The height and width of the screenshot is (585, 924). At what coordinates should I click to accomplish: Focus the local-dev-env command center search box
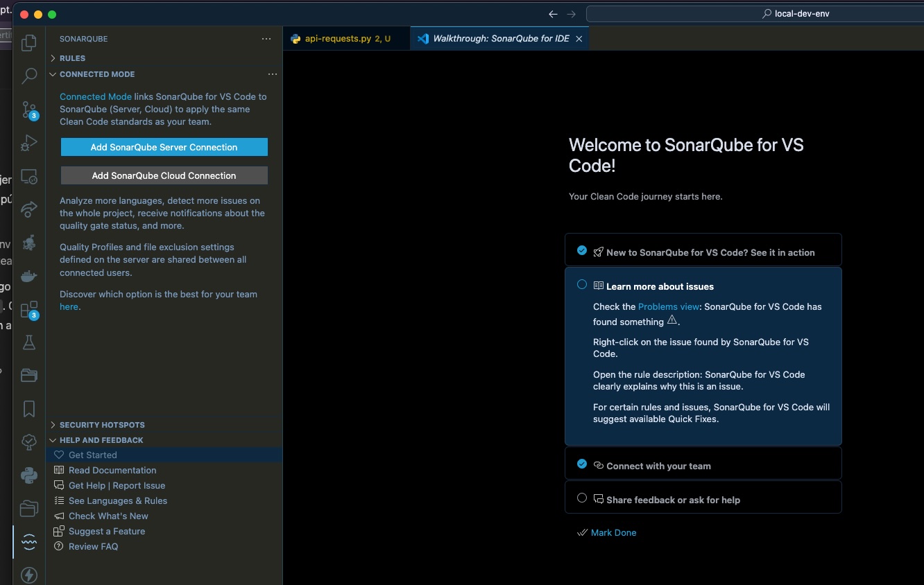click(x=755, y=14)
